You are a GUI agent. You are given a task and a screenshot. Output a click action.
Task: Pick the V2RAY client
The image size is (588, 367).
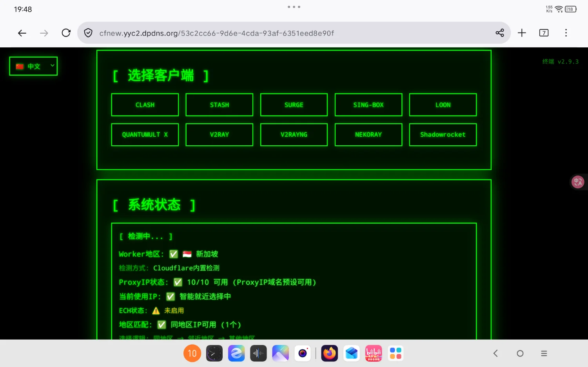tap(220, 135)
